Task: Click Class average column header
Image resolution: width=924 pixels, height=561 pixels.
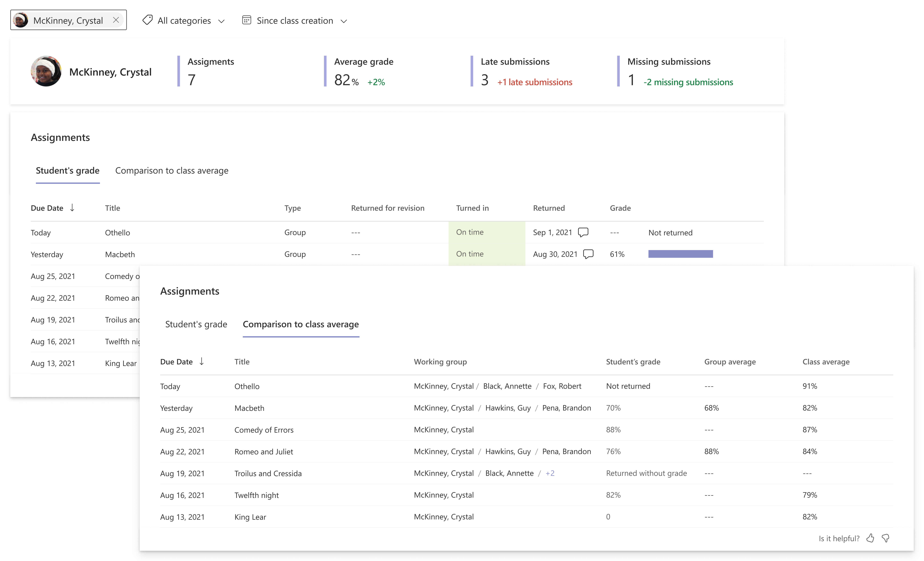Action: 826,362
